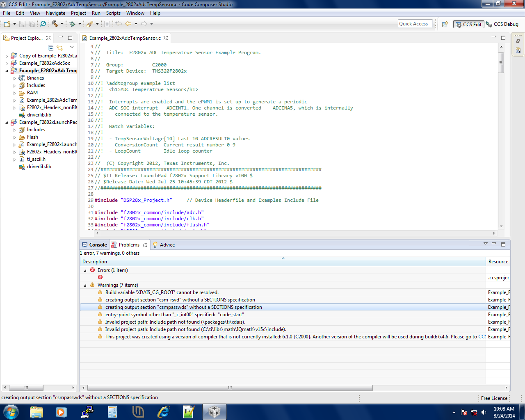Toggle the block selection mode button
Viewport: 525px width, 420px height.
point(107,24)
